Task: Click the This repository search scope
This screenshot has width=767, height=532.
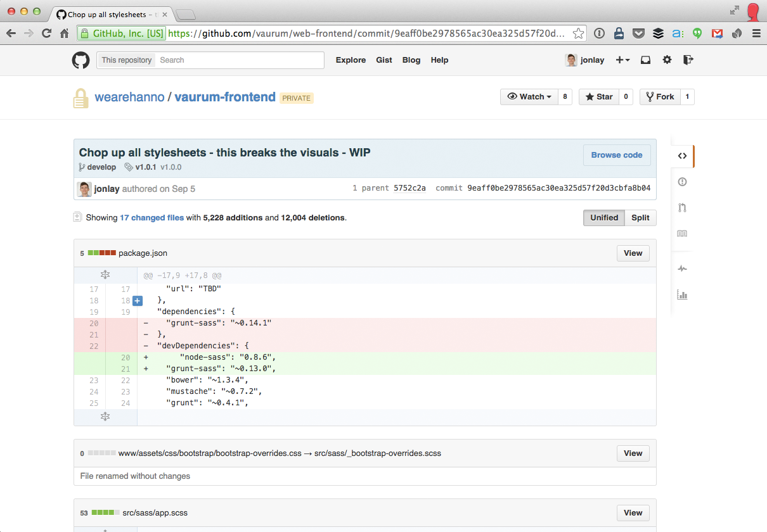Action: pyautogui.click(x=126, y=60)
